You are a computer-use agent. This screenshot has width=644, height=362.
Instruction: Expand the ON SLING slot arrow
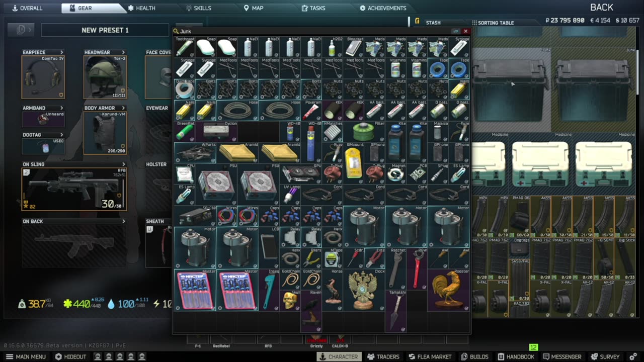pyautogui.click(x=123, y=164)
